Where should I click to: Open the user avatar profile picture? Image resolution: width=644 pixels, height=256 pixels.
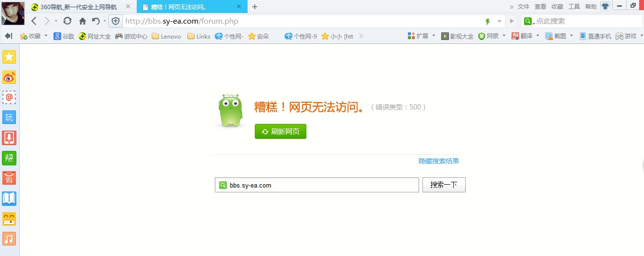[x=13, y=13]
